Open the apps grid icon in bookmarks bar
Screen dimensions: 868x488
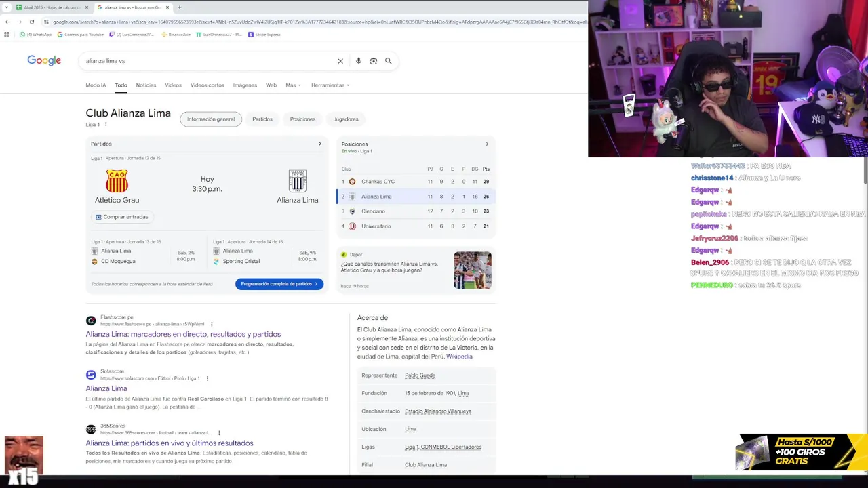tap(7, 34)
